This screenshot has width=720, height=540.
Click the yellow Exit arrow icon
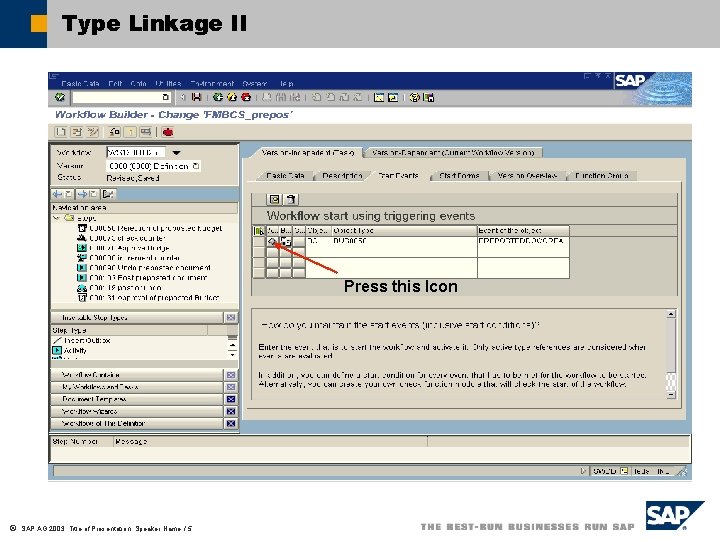pyautogui.click(x=232, y=97)
